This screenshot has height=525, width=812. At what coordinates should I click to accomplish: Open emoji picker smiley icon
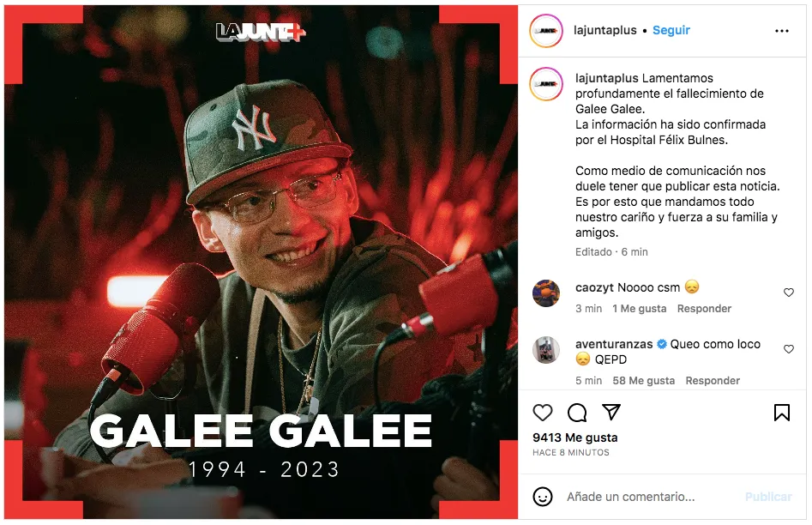coord(542,497)
